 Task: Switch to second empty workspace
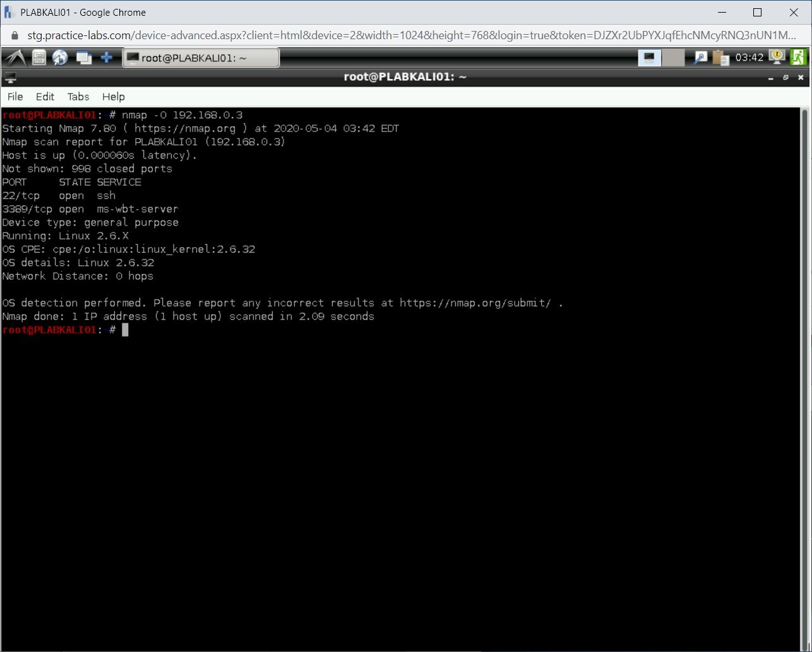673,58
